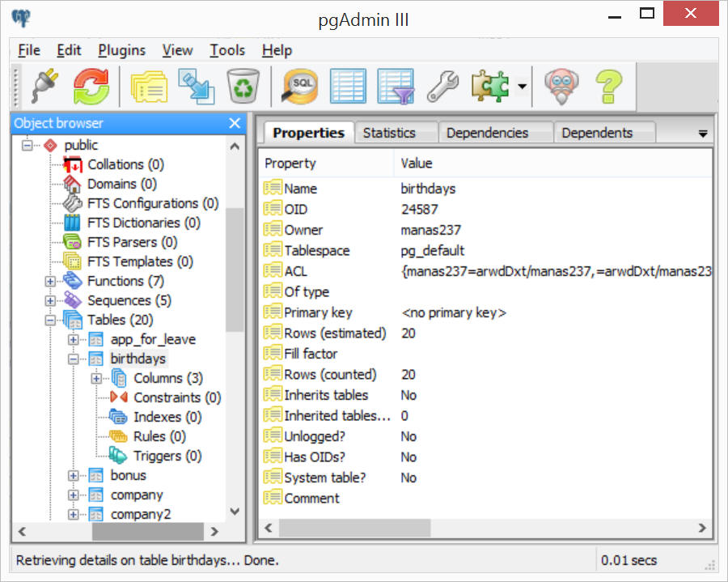728x582 pixels.
Task: Refresh the selected object
Action: 91,86
